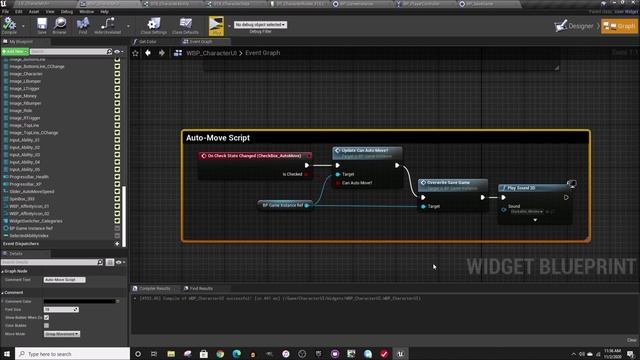Toggle visibility of ProgressBar_XP variable
Viewport: 640px width, 360px height.
click(x=117, y=184)
